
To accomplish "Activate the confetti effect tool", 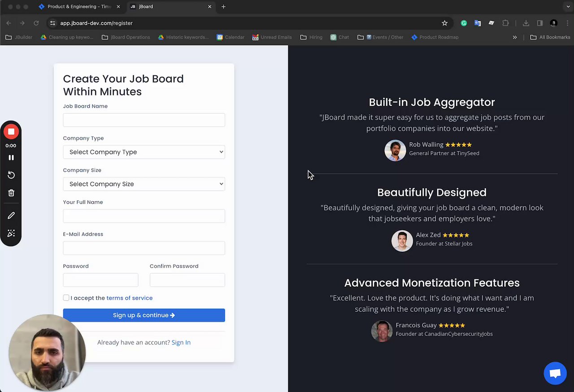I will (11, 233).
